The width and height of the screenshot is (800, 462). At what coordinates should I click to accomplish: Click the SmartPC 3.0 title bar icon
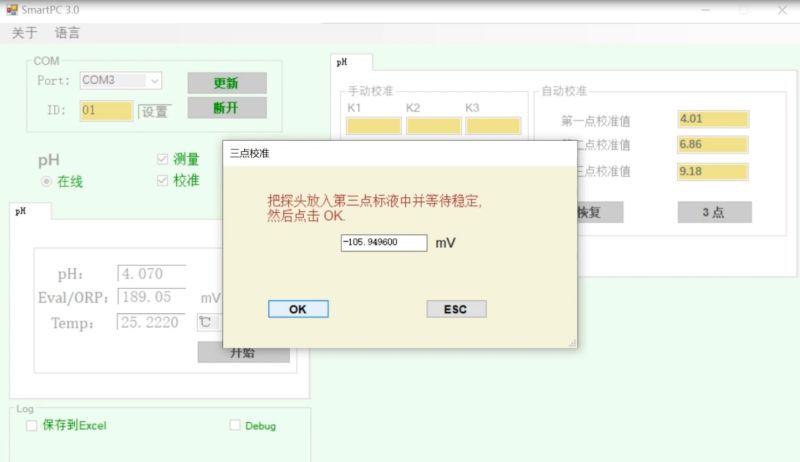point(11,9)
